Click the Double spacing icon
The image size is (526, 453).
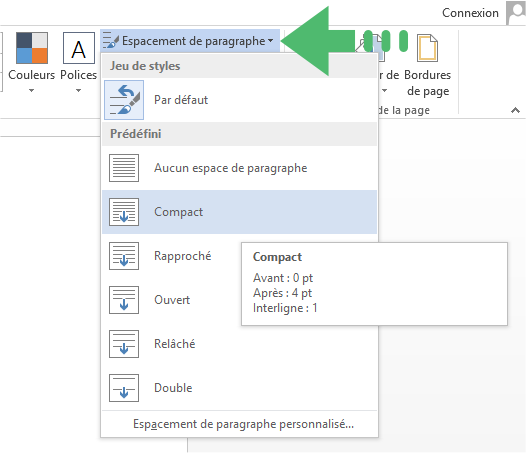(x=124, y=388)
